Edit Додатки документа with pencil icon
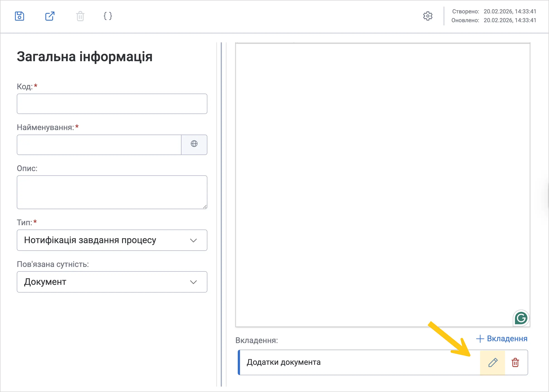549x392 pixels. (493, 363)
